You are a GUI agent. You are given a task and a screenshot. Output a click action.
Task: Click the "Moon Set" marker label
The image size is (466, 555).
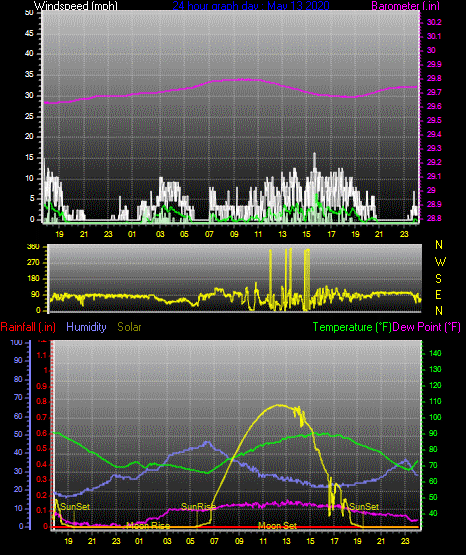(x=277, y=526)
